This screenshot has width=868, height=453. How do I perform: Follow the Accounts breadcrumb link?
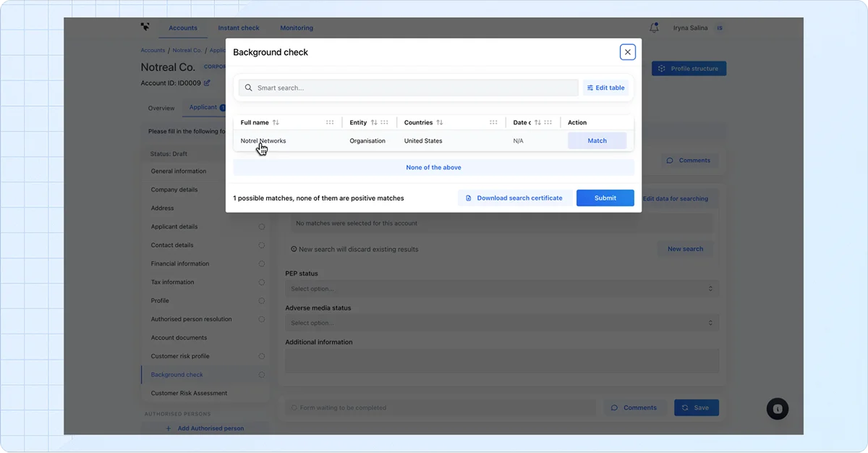click(x=153, y=51)
